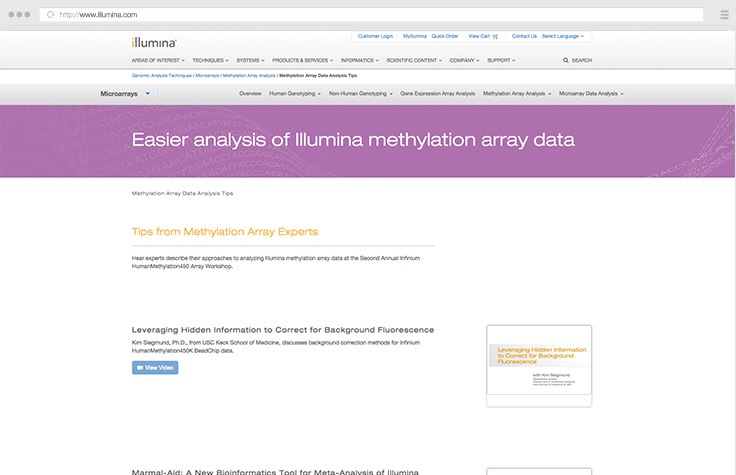736x475 pixels.
Task: Open Leveraging Hidden Information article title
Action: tap(283, 330)
